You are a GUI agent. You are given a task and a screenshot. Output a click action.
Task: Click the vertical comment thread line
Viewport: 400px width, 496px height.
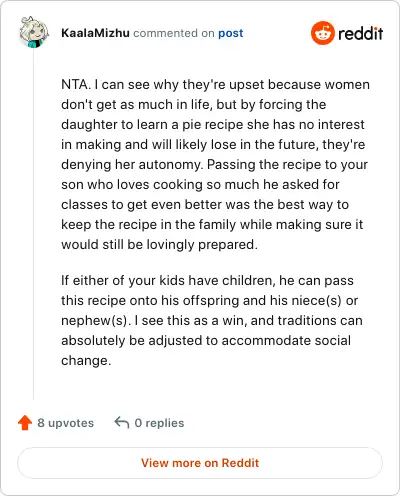(33, 224)
